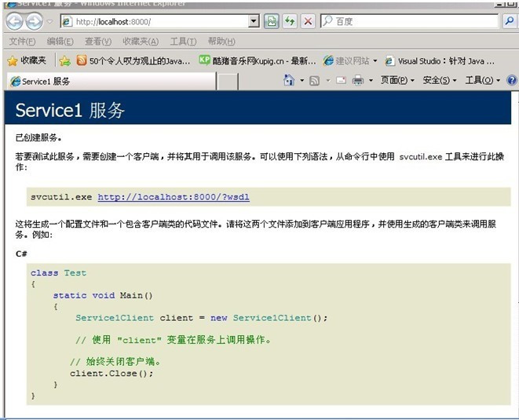Click the RSS feeds icon

pos(314,80)
